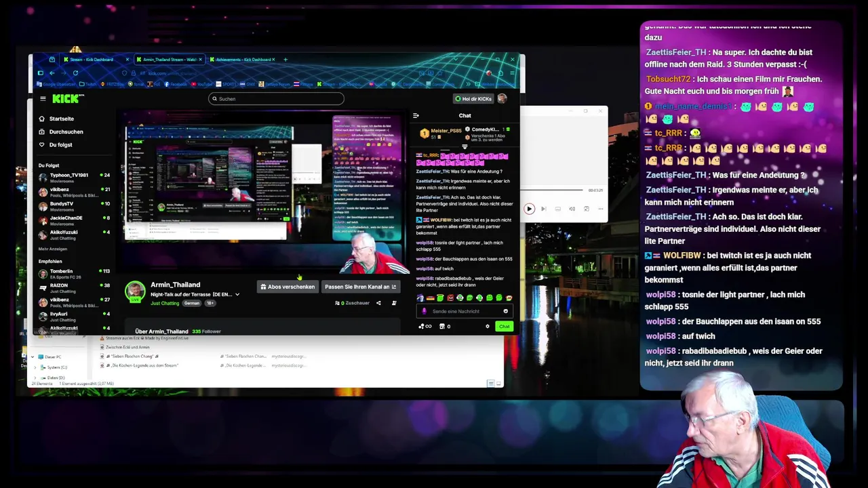Open a new browser tab with plus
Image resolution: width=868 pixels, height=488 pixels.
pos(285,60)
